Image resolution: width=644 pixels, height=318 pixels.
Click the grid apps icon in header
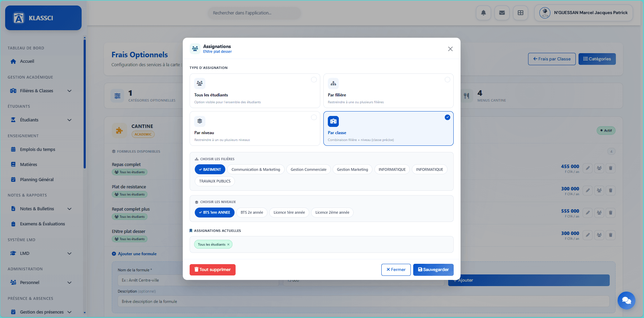coord(520,13)
